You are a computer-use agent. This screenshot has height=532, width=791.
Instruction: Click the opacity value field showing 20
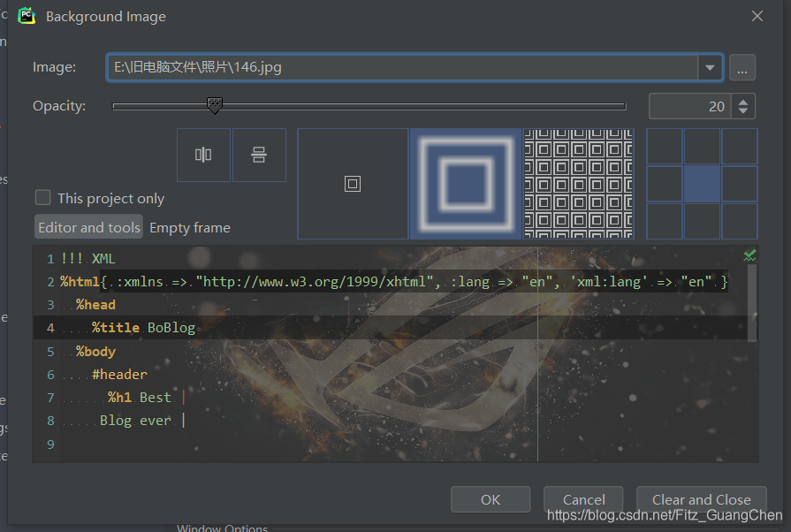[x=689, y=106]
